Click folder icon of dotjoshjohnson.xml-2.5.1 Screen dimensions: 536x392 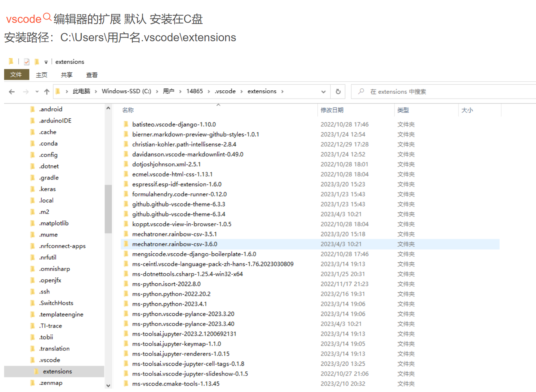click(x=126, y=164)
